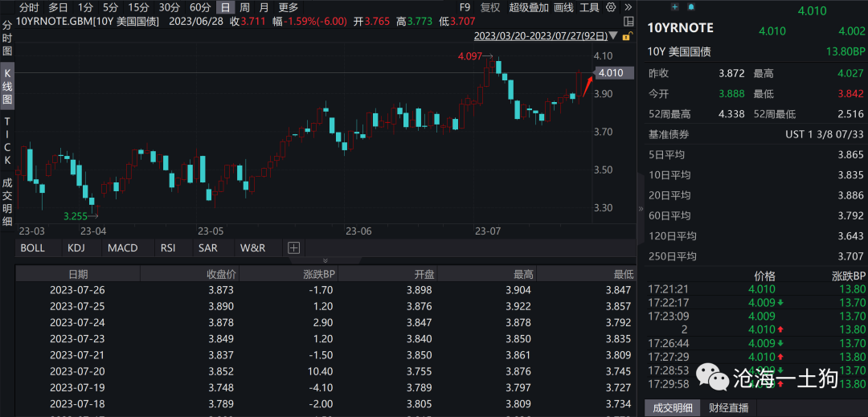This screenshot has height=417, width=868.
Task: Expand the 更多 period options
Action: point(288,7)
